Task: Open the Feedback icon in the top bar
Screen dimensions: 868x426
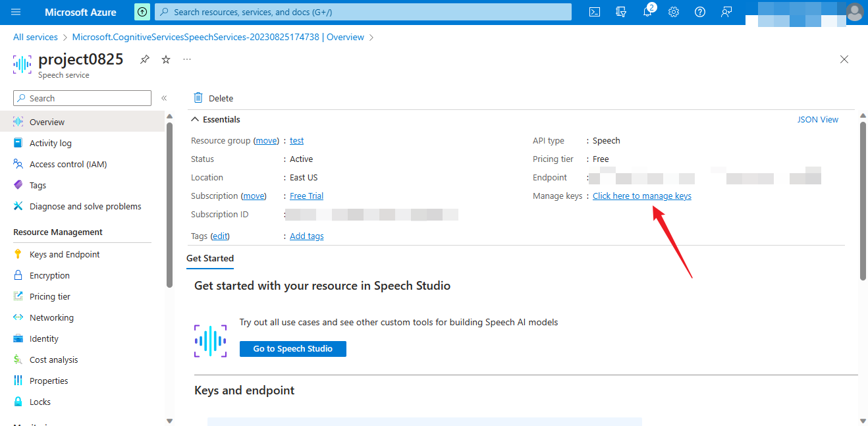Action: coord(726,12)
